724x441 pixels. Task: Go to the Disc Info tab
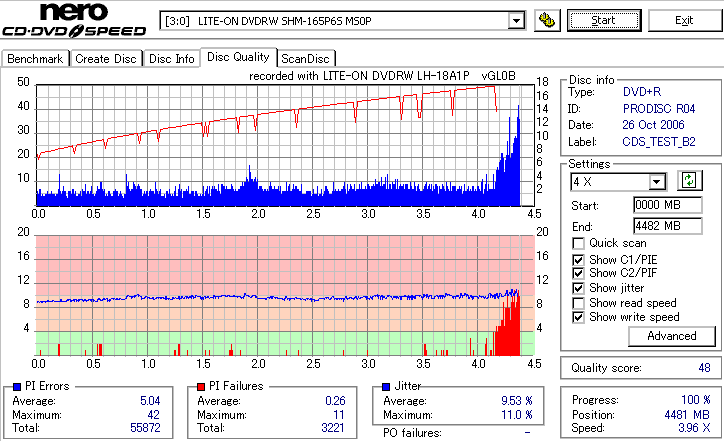click(171, 59)
